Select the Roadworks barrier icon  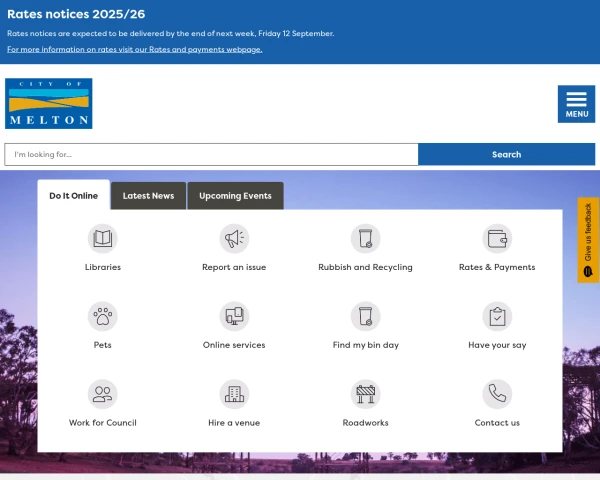pyautogui.click(x=365, y=394)
